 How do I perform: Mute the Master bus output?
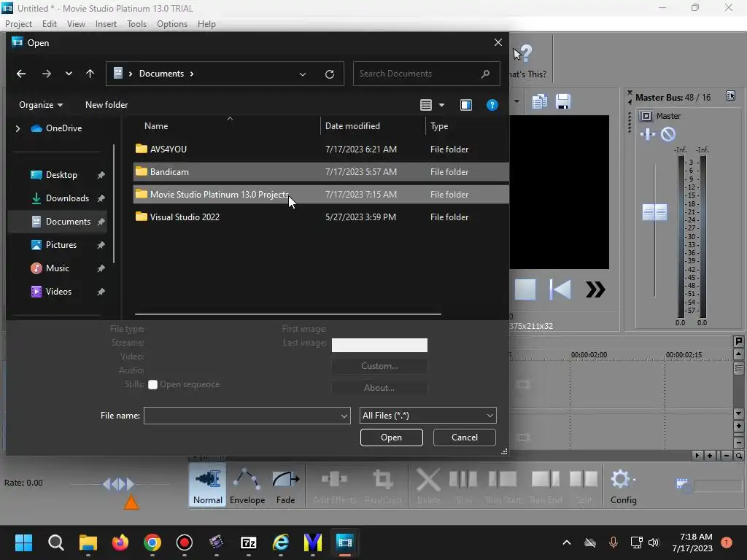(x=668, y=134)
